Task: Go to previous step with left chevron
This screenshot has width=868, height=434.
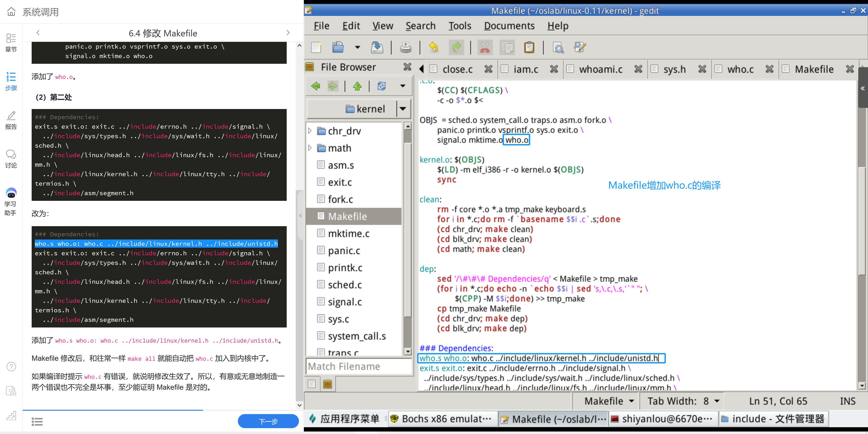Action: pos(38,33)
